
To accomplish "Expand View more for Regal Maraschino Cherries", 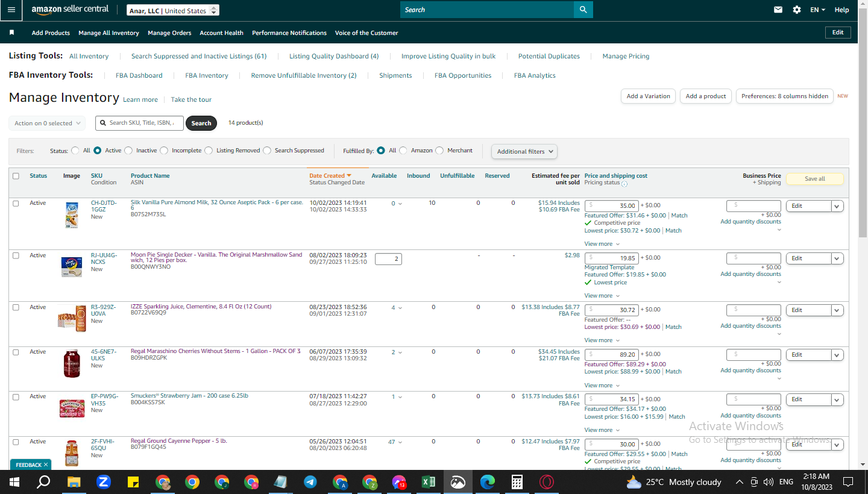I will 602,386.
